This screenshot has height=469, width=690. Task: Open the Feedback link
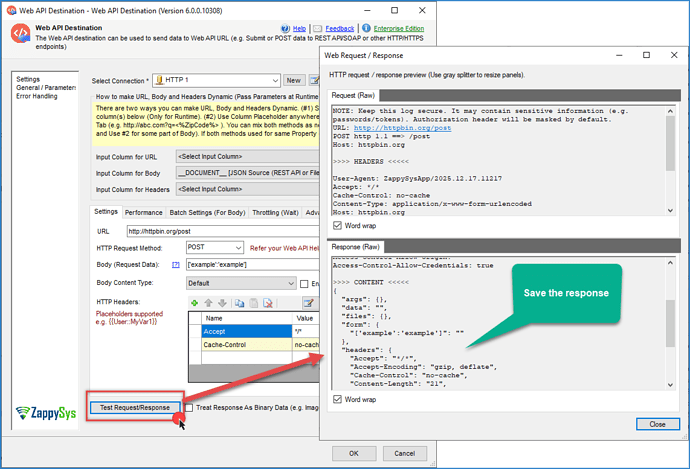click(340, 29)
